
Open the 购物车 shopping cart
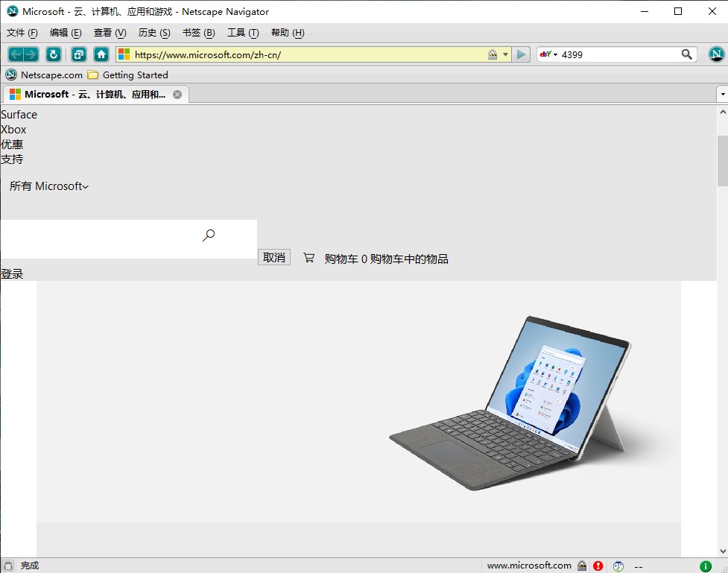click(376, 259)
